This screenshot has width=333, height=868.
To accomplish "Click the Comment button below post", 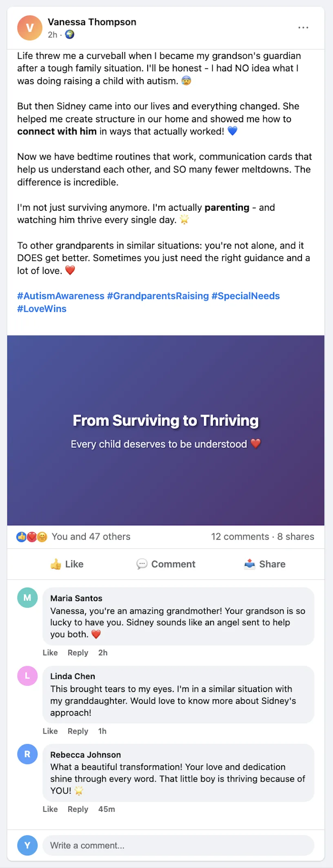I will click(x=166, y=564).
